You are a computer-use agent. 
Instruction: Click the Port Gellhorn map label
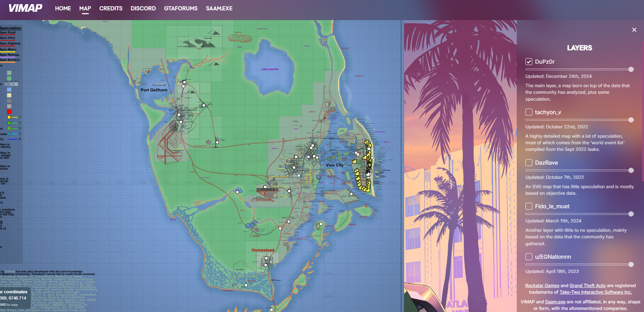(154, 90)
